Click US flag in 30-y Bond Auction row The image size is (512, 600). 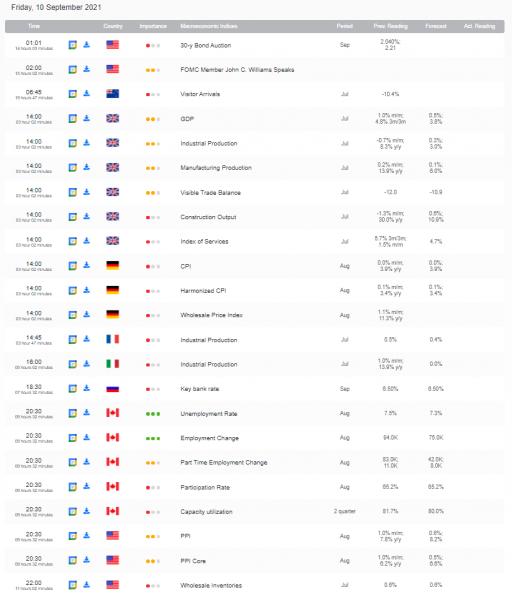113,45
